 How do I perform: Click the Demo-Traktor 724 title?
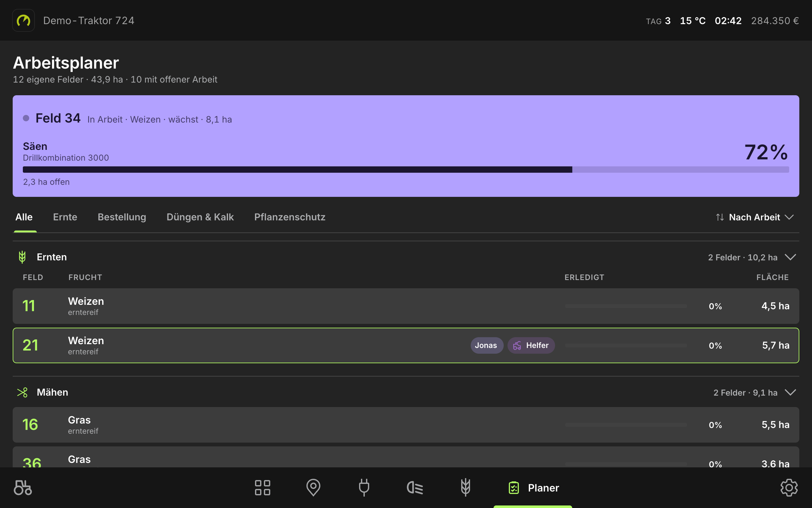(89, 21)
